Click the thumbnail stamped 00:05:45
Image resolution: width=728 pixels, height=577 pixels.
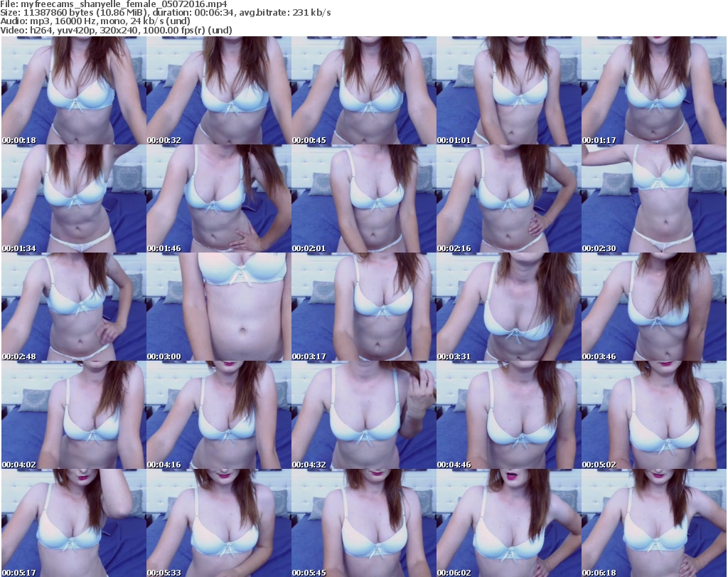pyautogui.click(x=364, y=523)
